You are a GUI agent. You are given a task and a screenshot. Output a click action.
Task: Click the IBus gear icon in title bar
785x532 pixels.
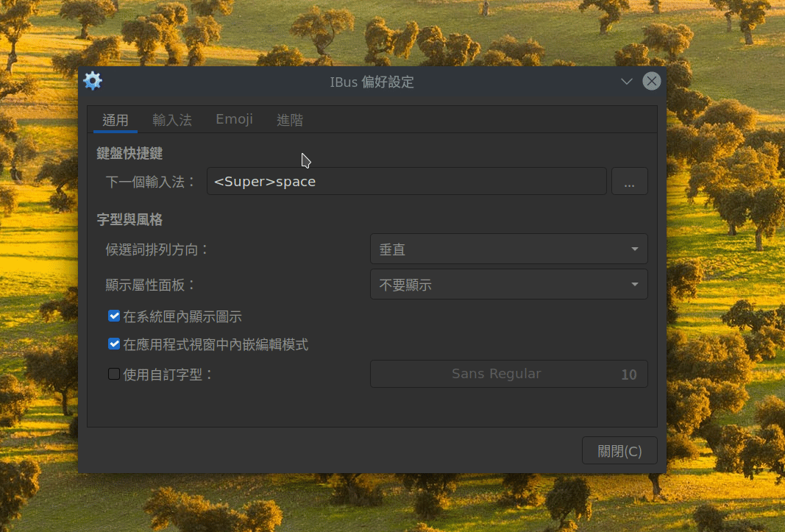(x=93, y=81)
